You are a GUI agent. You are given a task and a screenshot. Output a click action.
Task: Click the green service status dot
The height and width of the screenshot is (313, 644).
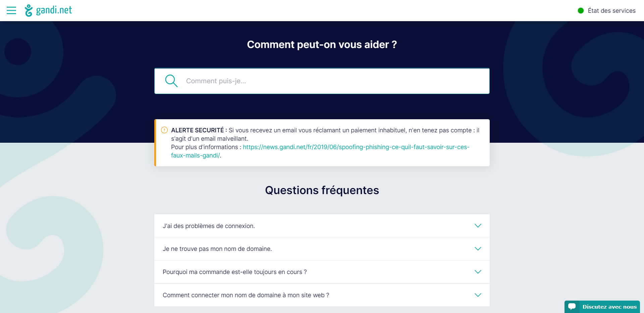(581, 11)
